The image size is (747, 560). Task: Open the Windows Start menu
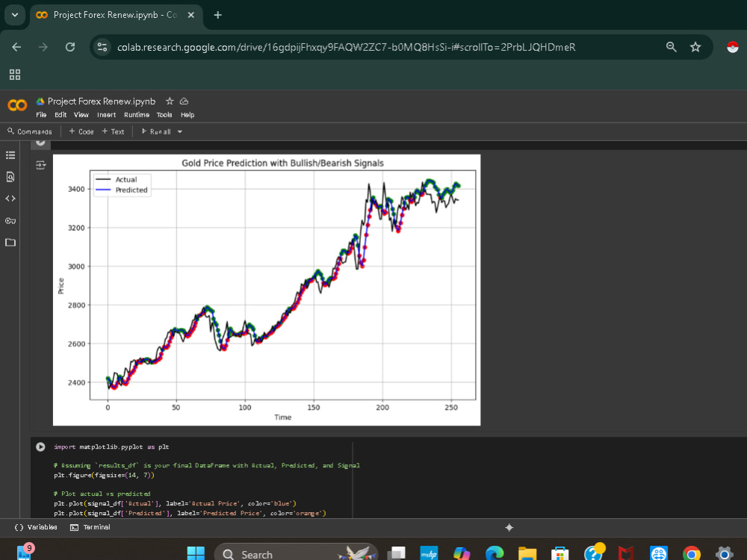[195, 553]
